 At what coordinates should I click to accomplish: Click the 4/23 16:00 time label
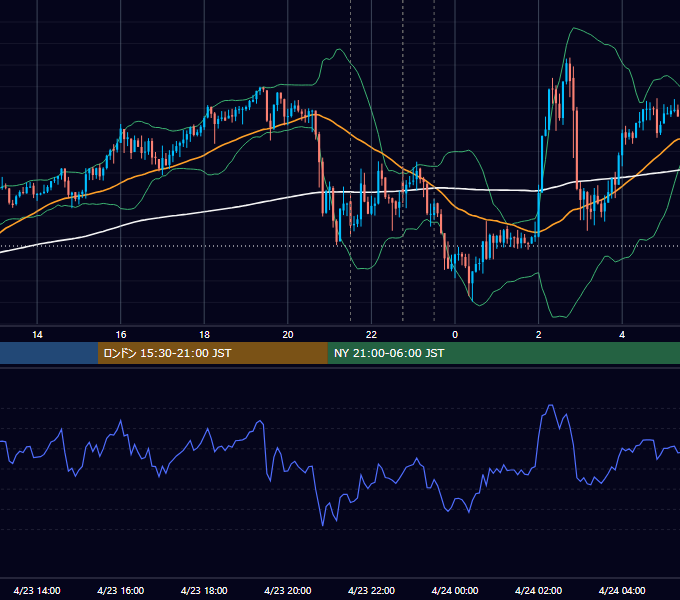point(121,590)
